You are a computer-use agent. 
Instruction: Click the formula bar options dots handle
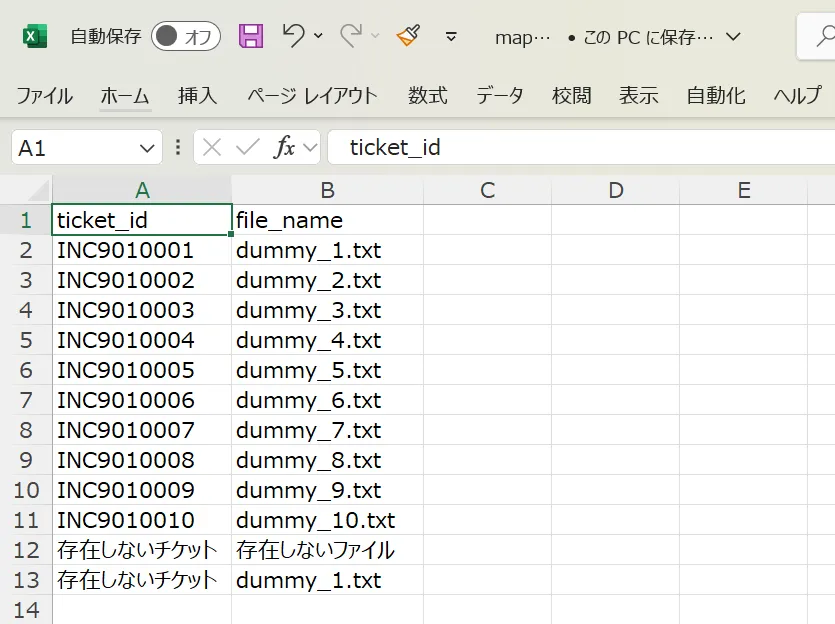178,147
